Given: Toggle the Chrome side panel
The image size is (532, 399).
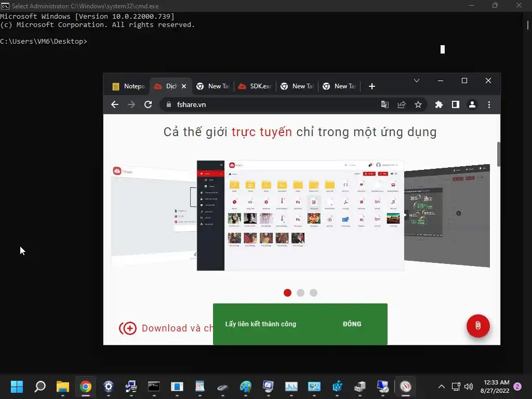Looking at the screenshot, I should pos(455,104).
